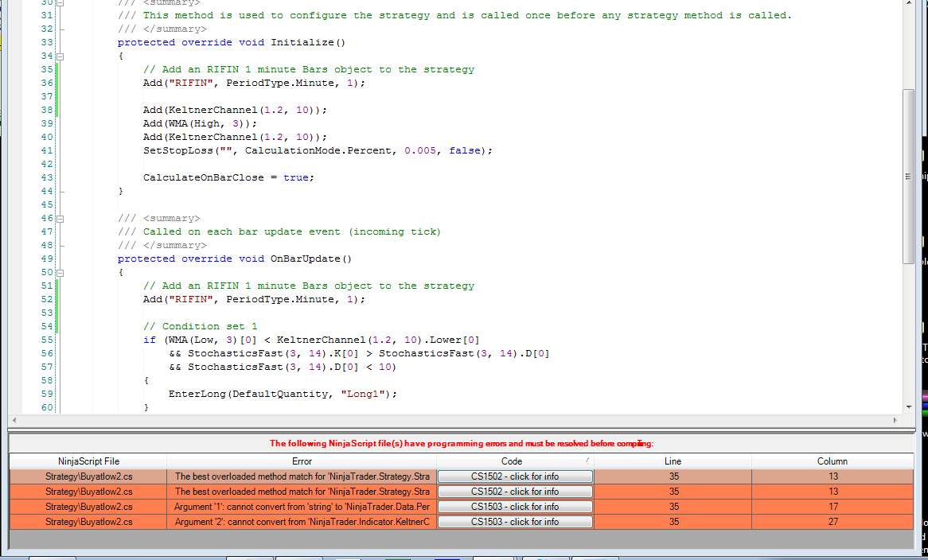This screenshot has width=928, height=560.
Task: Place cursor on Add(KeltnerChannel) at line 40
Action: [235, 137]
